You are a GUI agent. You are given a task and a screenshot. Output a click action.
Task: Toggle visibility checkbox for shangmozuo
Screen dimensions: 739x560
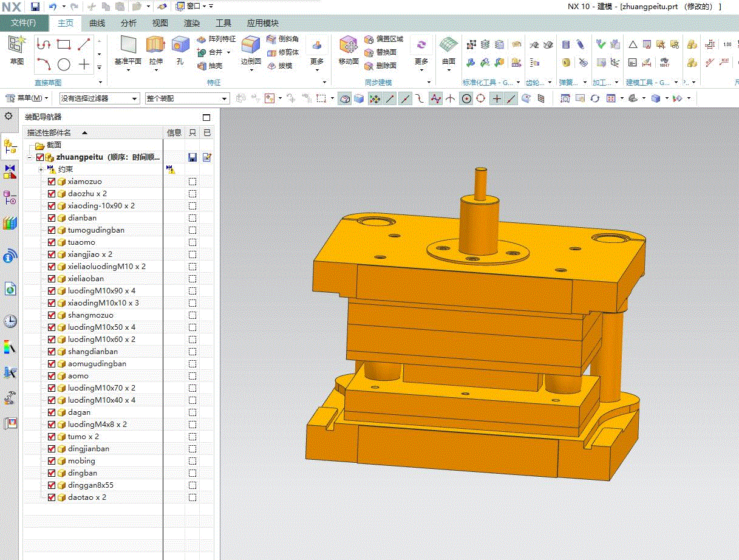(x=52, y=315)
